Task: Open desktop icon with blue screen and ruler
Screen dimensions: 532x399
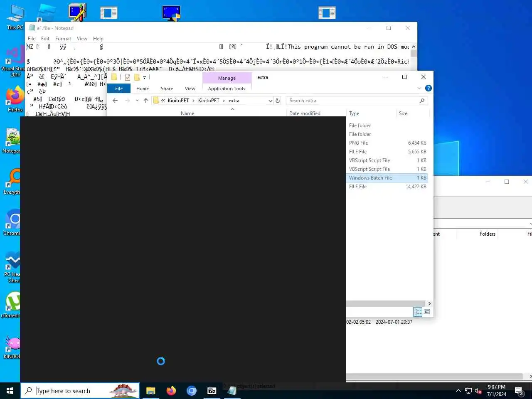Action: 77,13
